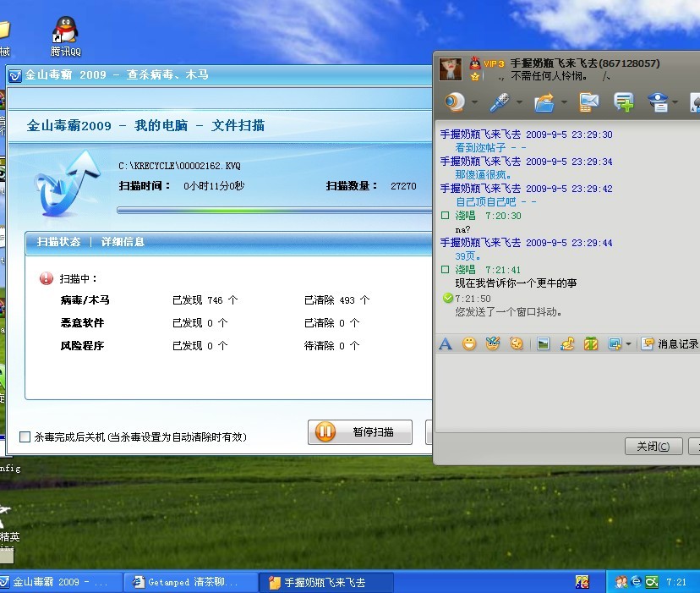Click the send picture icon
The image size is (700, 593).
pyautogui.click(x=544, y=343)
